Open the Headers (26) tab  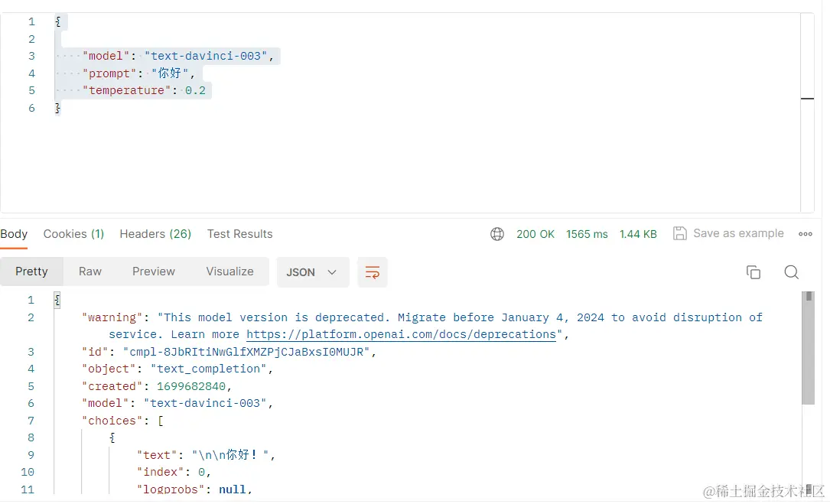pyautogui.click(x=155, y=234)
